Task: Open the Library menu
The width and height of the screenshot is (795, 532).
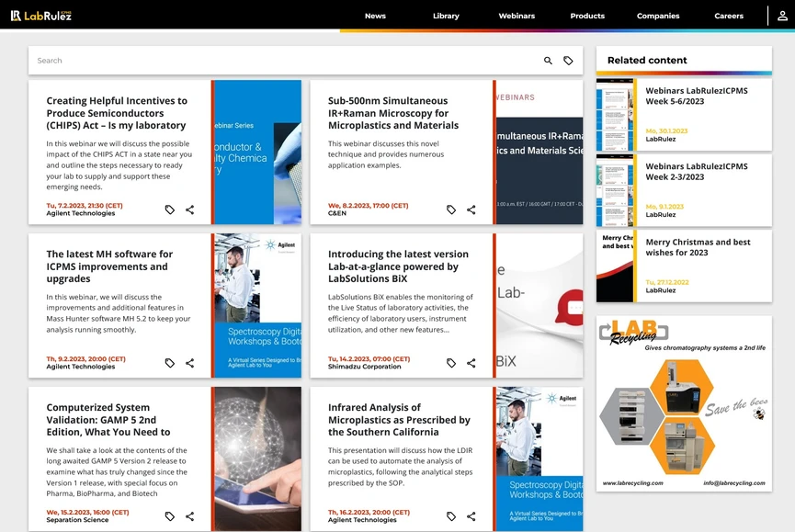Action: [446, 16]
